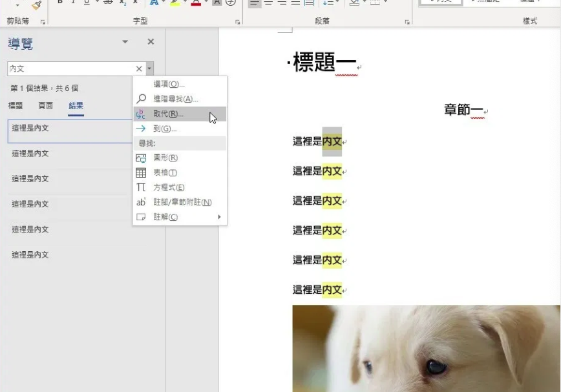
Task: Open the Font (字型) dialog launcher
Action: pos(238,22)
